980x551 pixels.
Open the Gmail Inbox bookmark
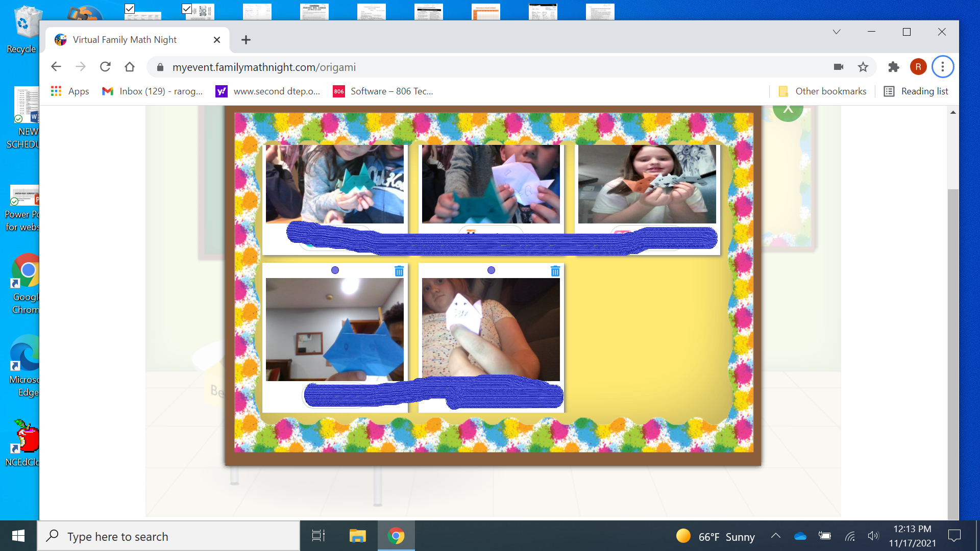point(152,91)
